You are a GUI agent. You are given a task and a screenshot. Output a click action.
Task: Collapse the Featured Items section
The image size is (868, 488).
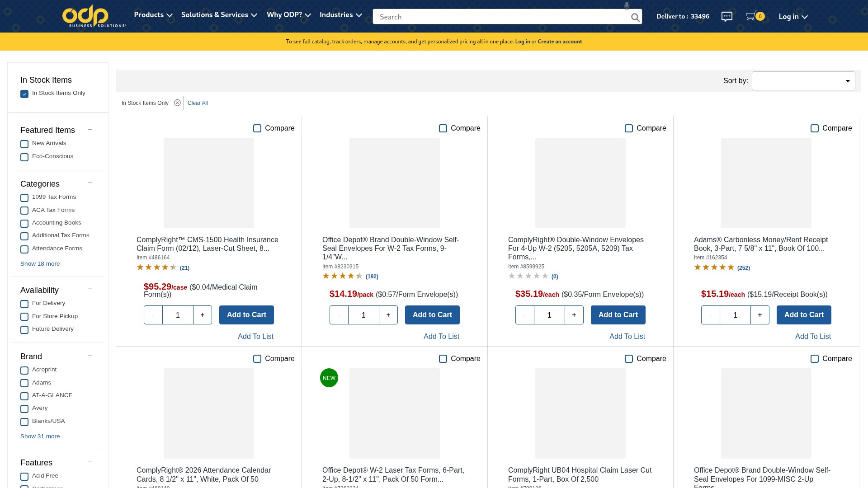click(90, 130)
